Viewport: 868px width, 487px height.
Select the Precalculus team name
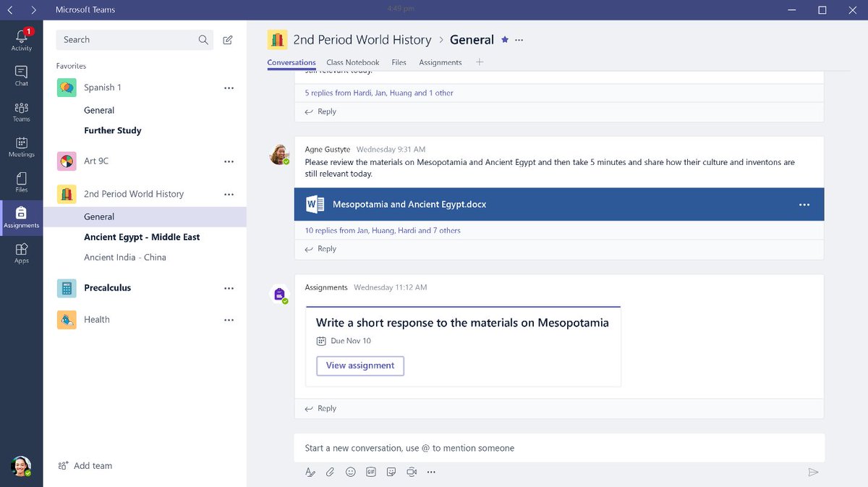[108, 288]
